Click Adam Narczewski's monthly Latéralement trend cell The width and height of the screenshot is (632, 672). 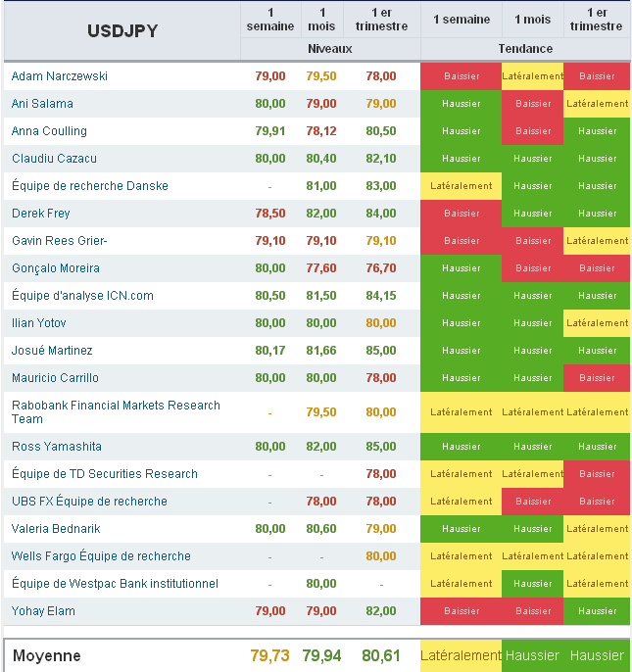click(532, 76)
